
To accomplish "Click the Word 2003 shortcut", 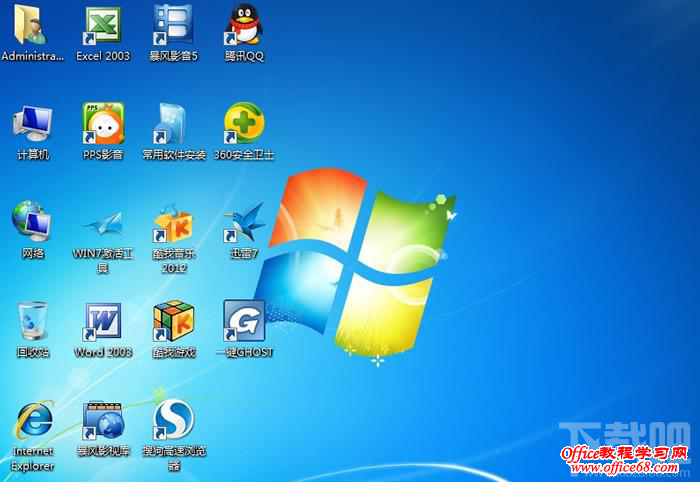I will 103,321.
